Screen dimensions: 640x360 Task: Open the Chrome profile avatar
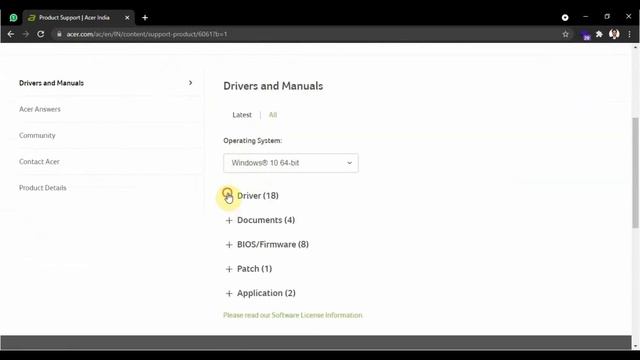(x=614, y=34)
